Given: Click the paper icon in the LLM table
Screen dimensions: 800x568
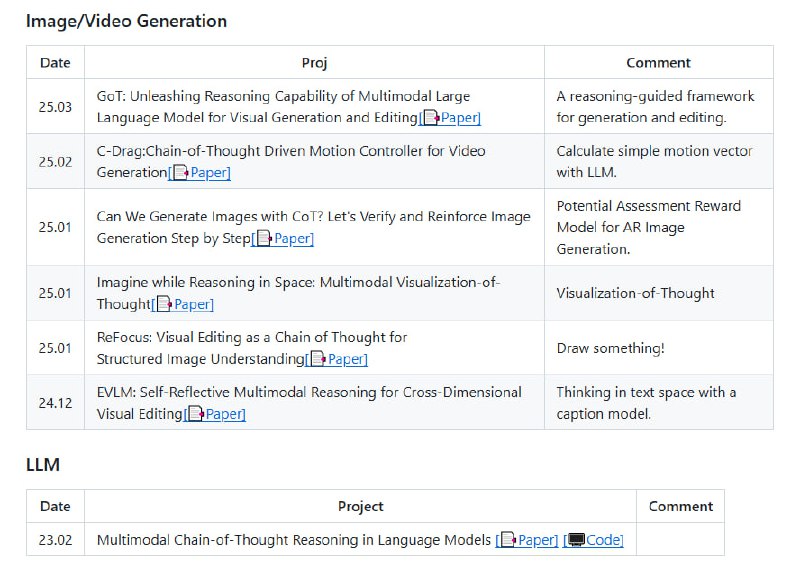Looking at the screenshot, I should click(508, 540).
